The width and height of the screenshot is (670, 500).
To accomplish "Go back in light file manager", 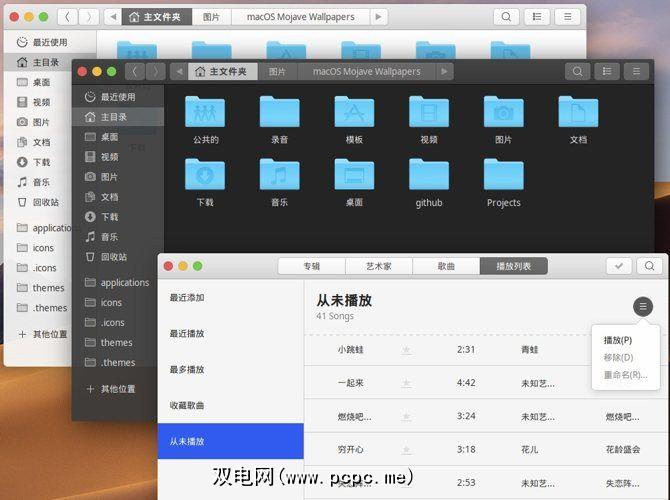I will pyautogui.click(x=67, y=17).
